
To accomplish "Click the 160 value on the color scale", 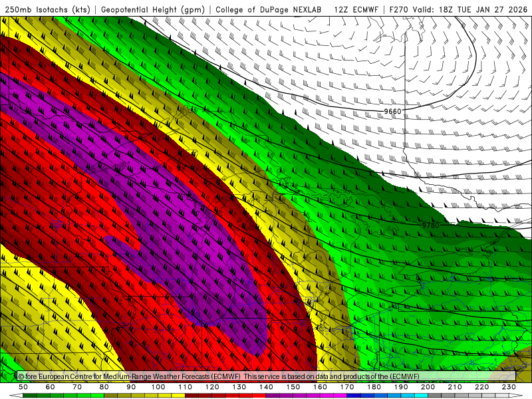I will pos(320,387).
